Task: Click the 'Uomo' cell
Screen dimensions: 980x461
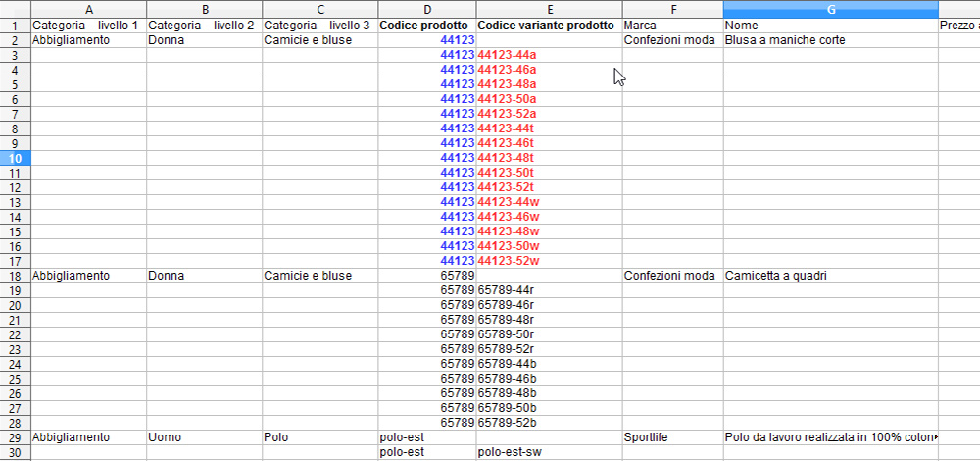Action: tap(205, 437)
